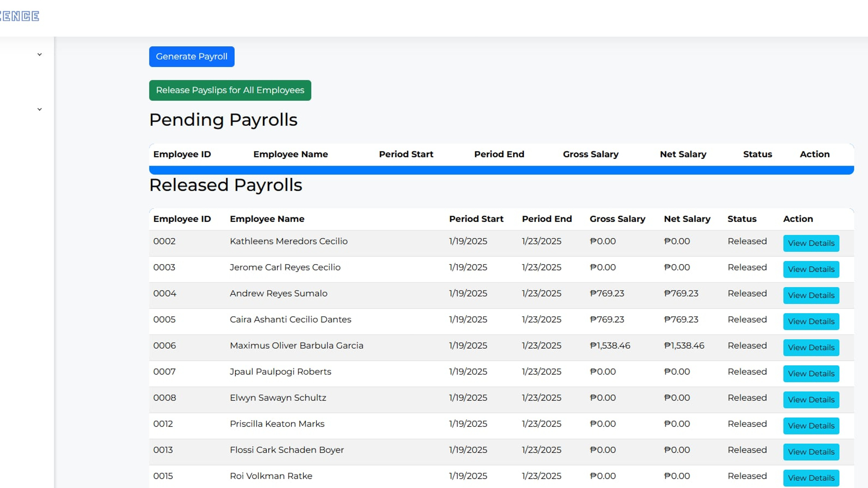View details for Jerome Carl Reyes Cecilio
This screenshot has width=868, height=488.
(811, 269)
